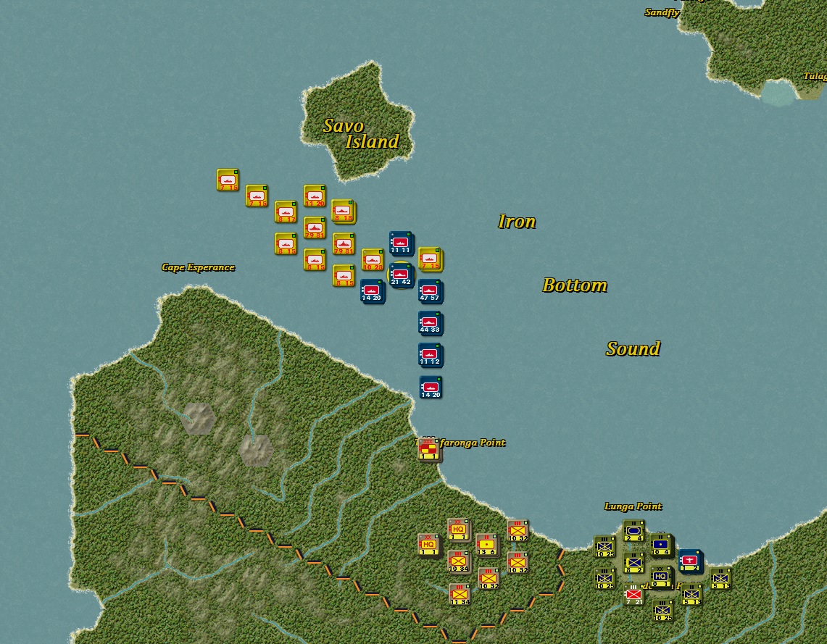Select the 11 34 infantry regiment counter

tap(460, 593)
